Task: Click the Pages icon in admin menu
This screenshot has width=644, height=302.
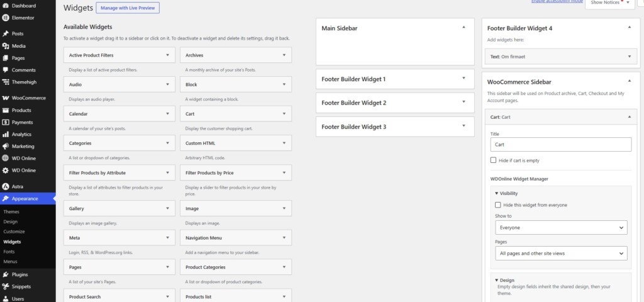Action: (x=6, y=58)
